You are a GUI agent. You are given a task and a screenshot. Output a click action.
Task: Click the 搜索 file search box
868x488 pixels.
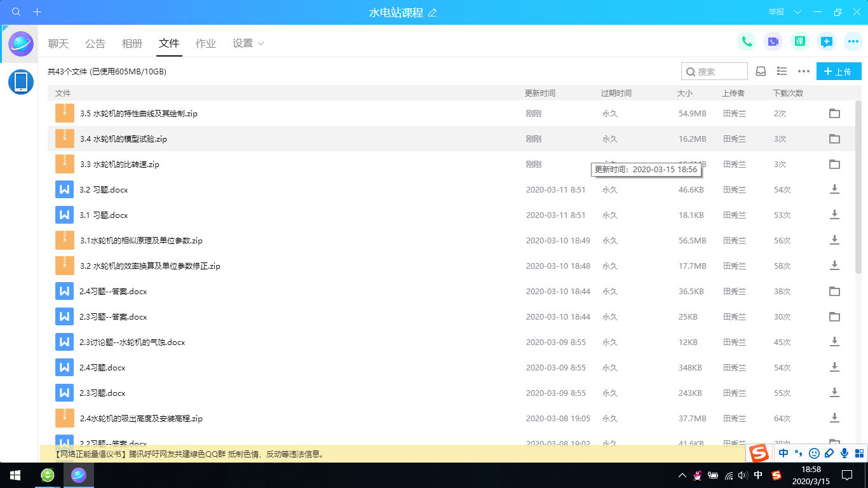(x=714, y=71)
